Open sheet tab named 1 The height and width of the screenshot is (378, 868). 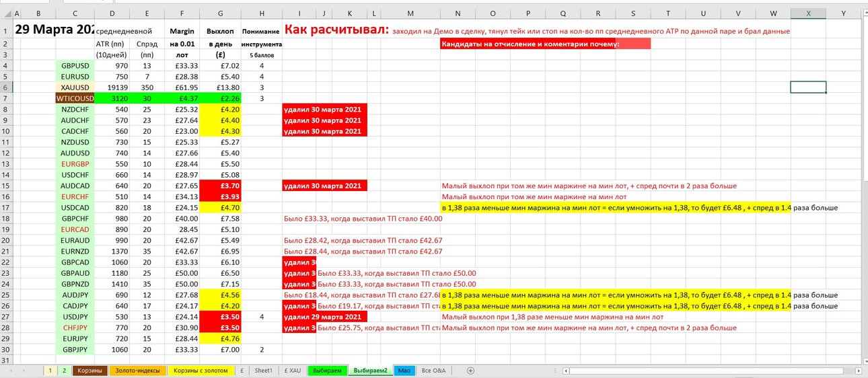[50, 371]
